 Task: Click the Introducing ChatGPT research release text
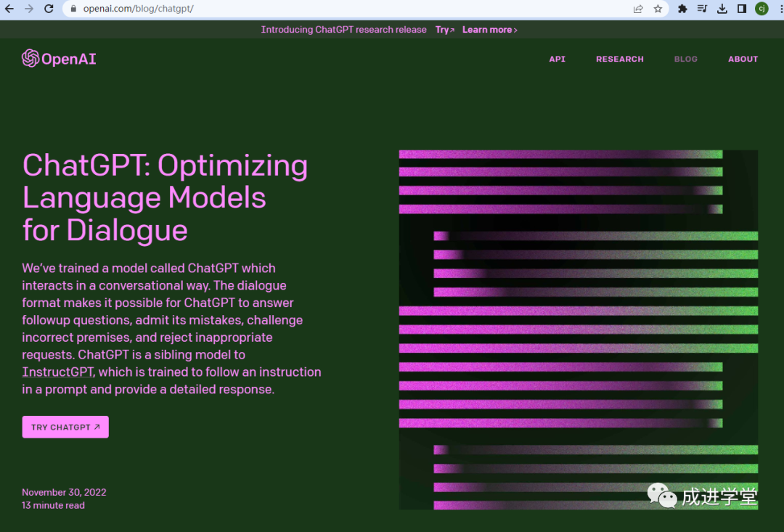pyautogui.click(x=343, y=30)
